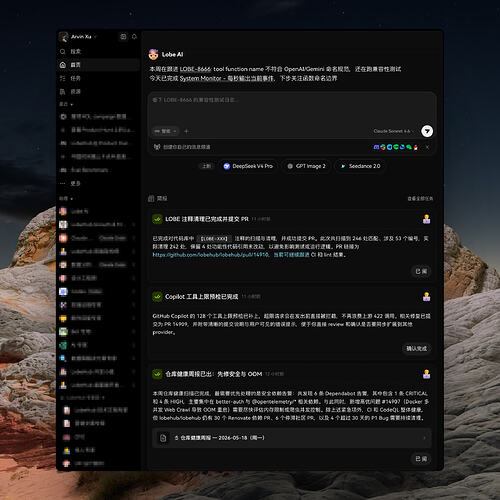This screenshot has height=500, width=500.
Task: Click the 当前可继续跟进 link
Action: tap(291, 255)
